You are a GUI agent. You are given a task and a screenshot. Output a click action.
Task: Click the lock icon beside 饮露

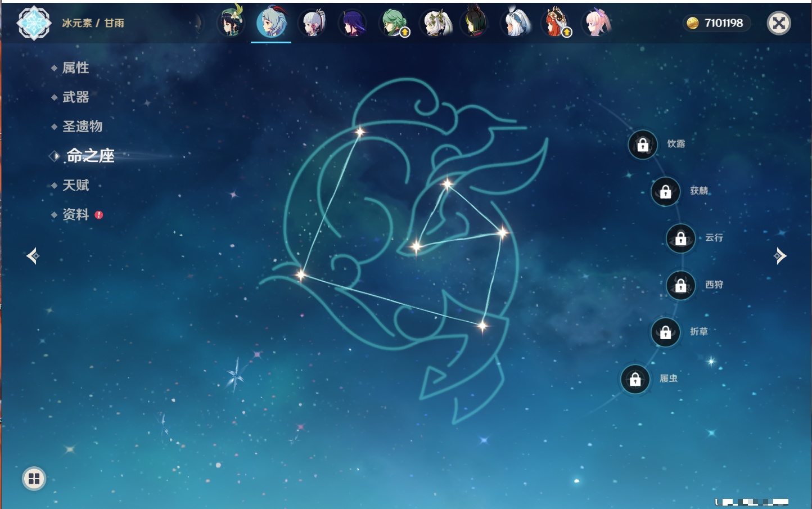coord(643,145)
